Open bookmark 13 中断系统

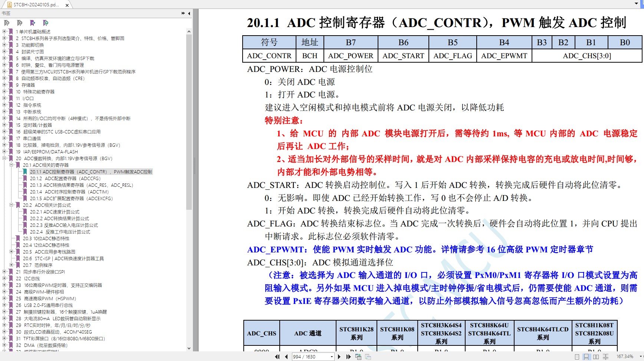(29, 112)
